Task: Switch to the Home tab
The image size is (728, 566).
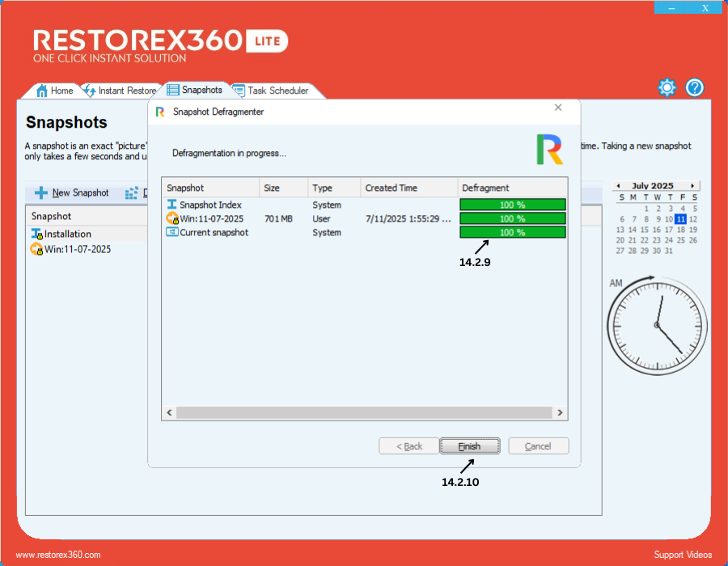Action: click(55, 91)
